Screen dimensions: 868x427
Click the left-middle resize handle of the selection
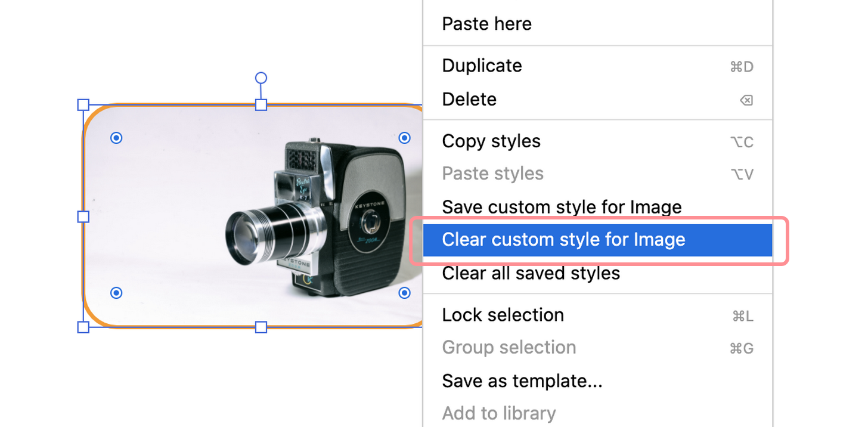coord(82,216)
